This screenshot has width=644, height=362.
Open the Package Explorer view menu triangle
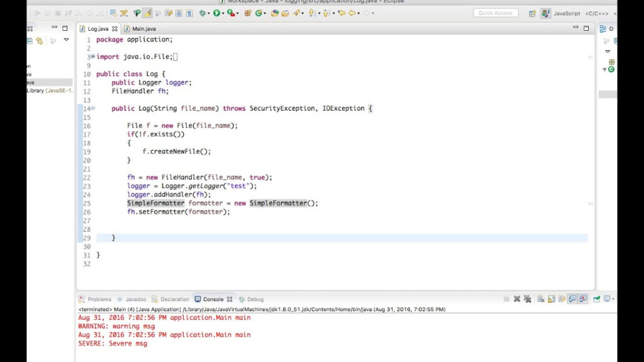(x=66, y=40)
